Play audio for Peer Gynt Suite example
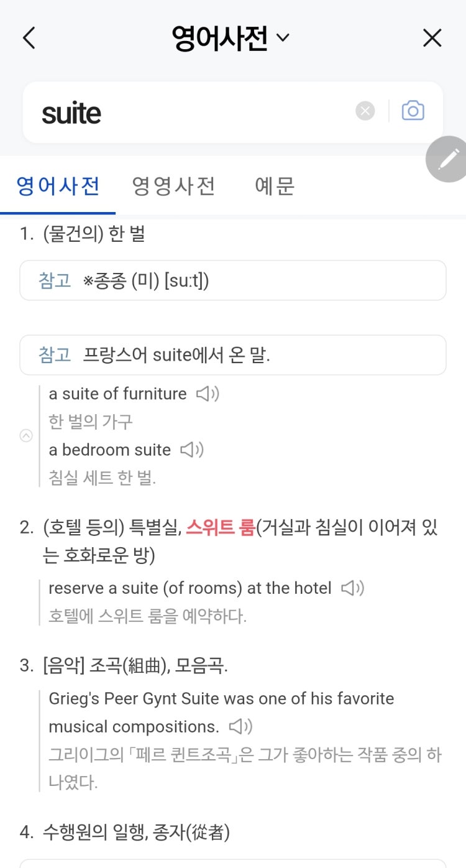 [240, 726]
